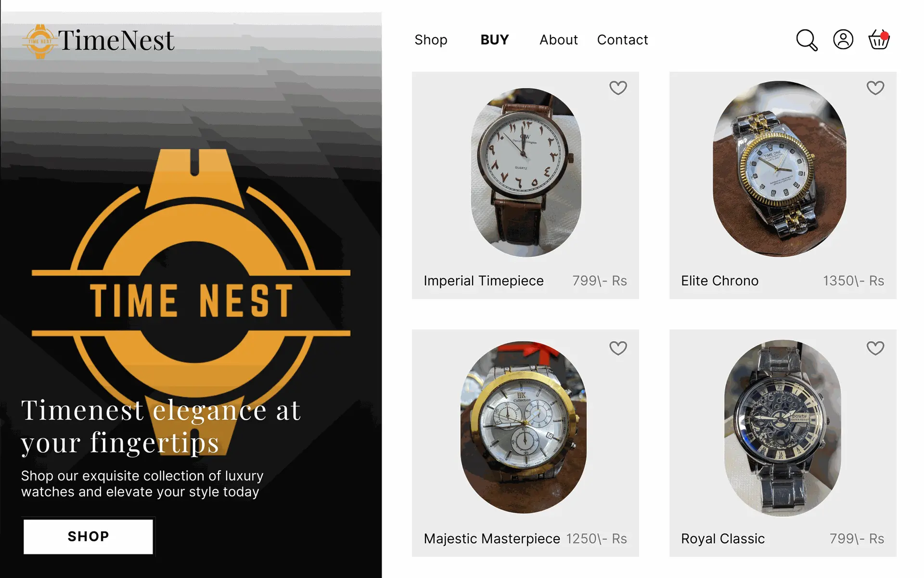Open the Royal Classic watch image

tap(783, 428)
